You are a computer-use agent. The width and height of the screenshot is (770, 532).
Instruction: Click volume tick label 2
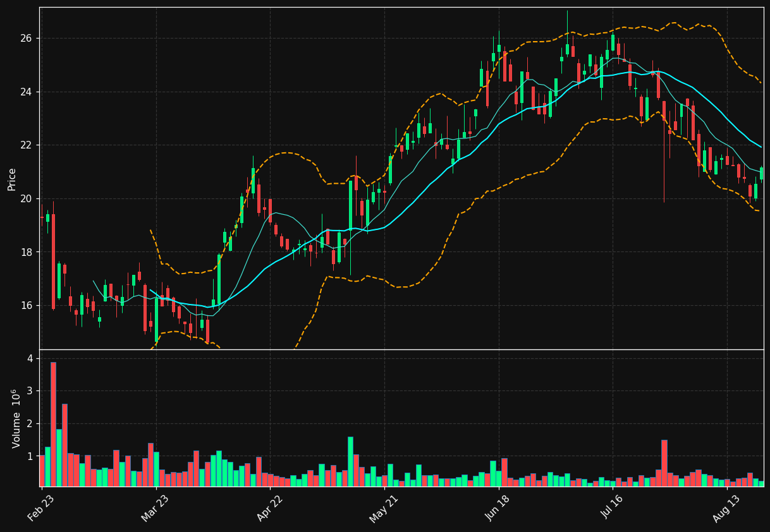point(30,424)
